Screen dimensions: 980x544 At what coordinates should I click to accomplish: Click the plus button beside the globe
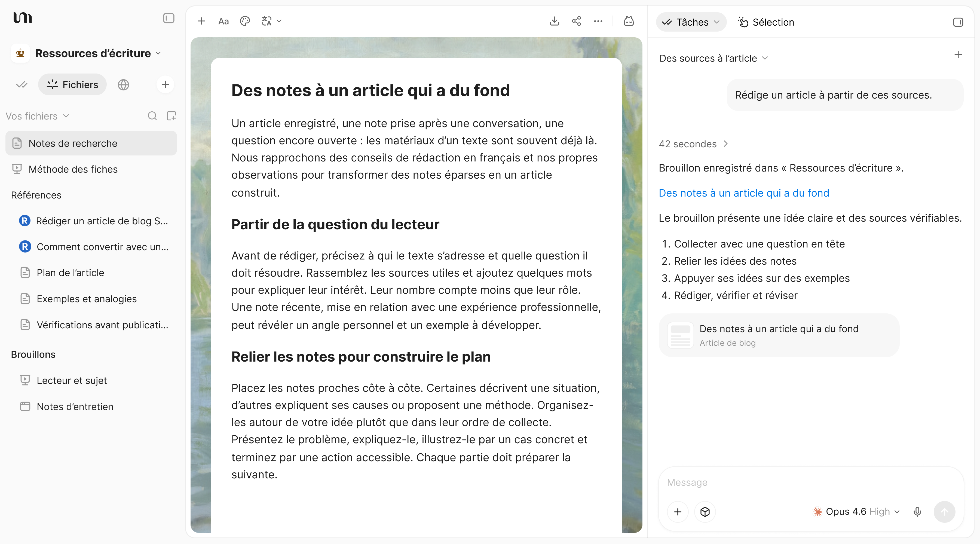(x=165, y=84)
